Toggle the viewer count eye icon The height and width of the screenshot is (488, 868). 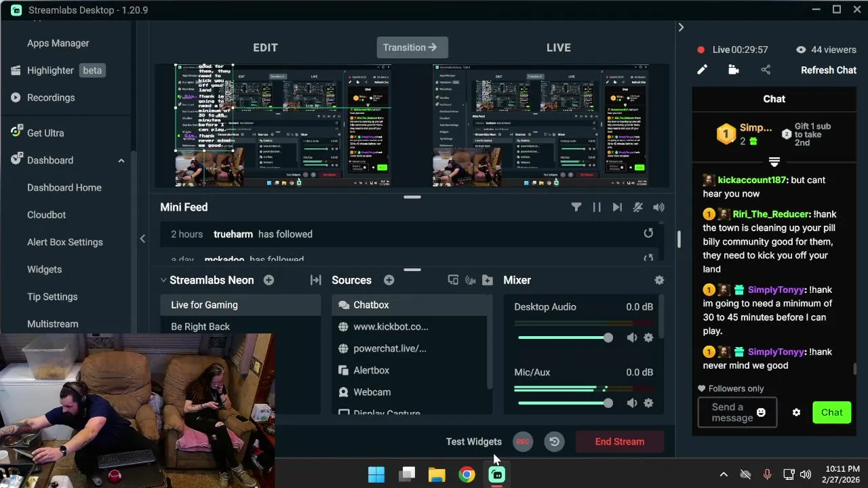point(801,49)
